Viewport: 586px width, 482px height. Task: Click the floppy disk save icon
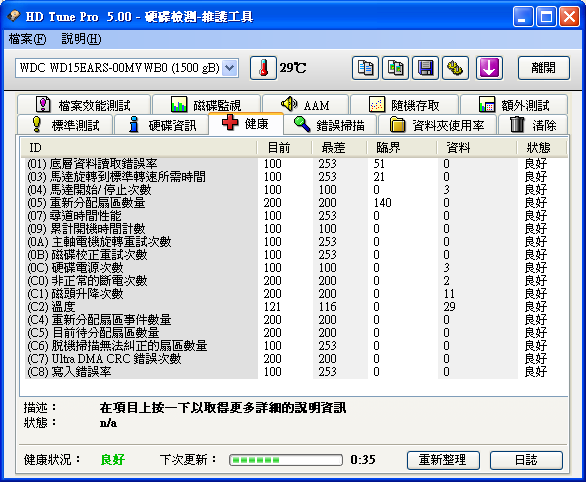click(x=425, y=68)
